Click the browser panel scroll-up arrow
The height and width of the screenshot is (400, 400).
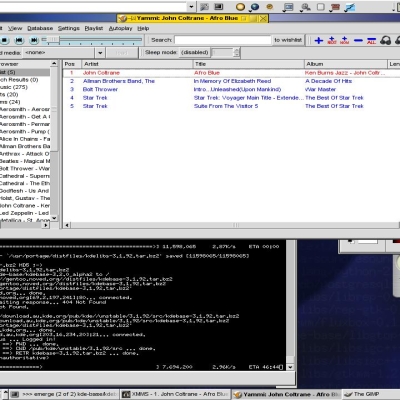[x=54, y=63]
